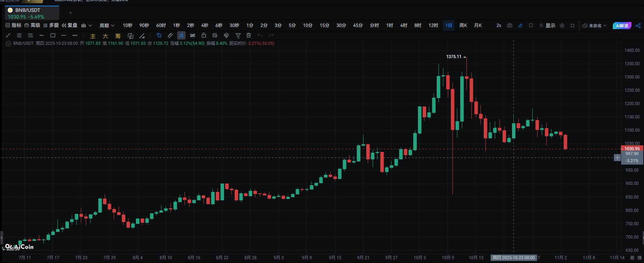Screen dimensions: 644x263
Task: Open the filter funnel tool
Action: pyautogui.click(x=238, y=35)
